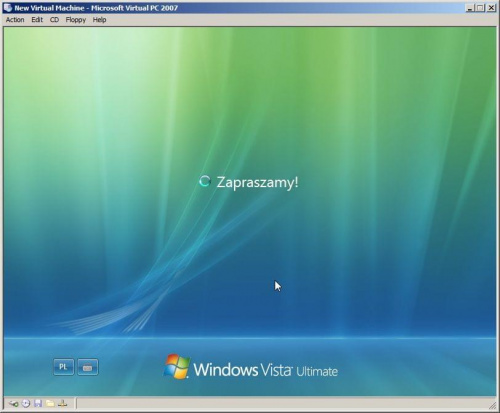Click the network adapter status icon
Image resolution: width=500 pixels, height=413 pixels.
tap(63, 404)
